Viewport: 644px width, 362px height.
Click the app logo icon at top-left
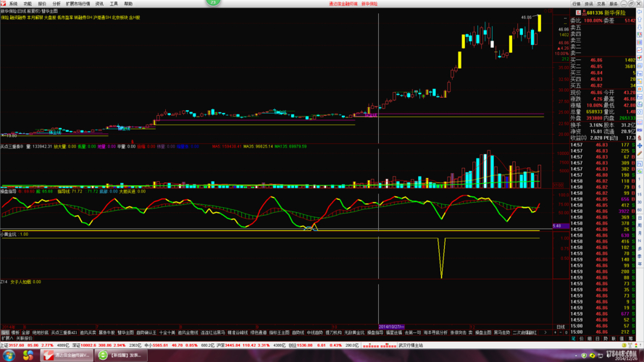[4, 3]
